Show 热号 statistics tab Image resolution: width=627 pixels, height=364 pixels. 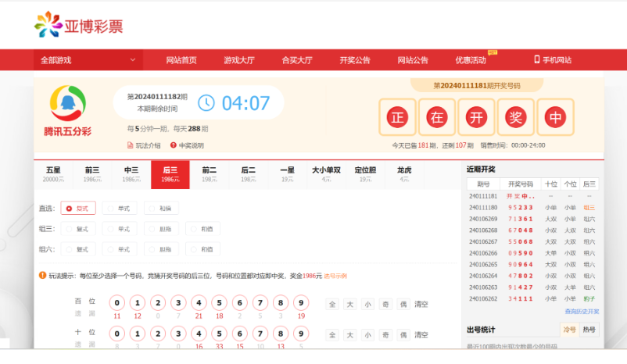[589, 330]
